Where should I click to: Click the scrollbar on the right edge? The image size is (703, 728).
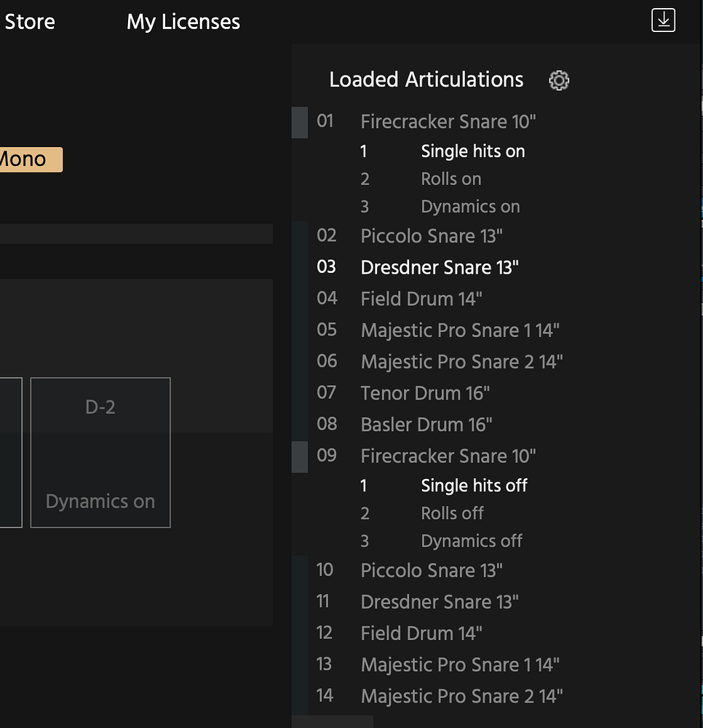click(x=700, y=364)
